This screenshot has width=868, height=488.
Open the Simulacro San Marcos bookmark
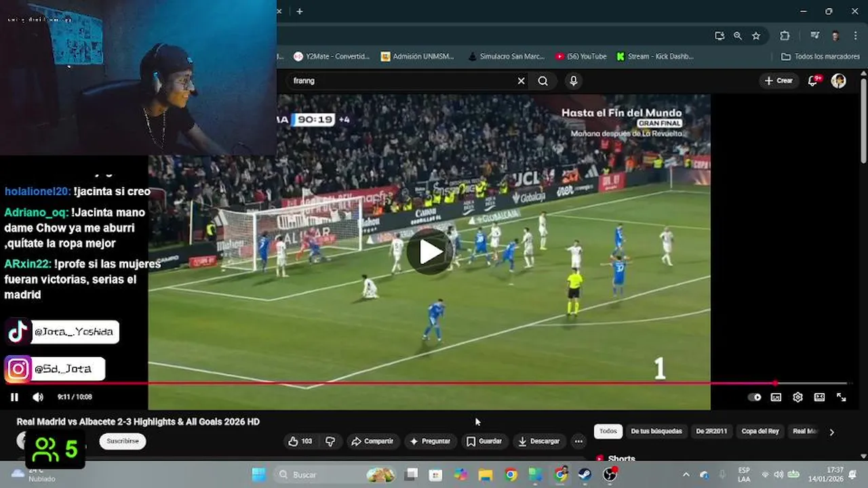[x=507, y=56]
